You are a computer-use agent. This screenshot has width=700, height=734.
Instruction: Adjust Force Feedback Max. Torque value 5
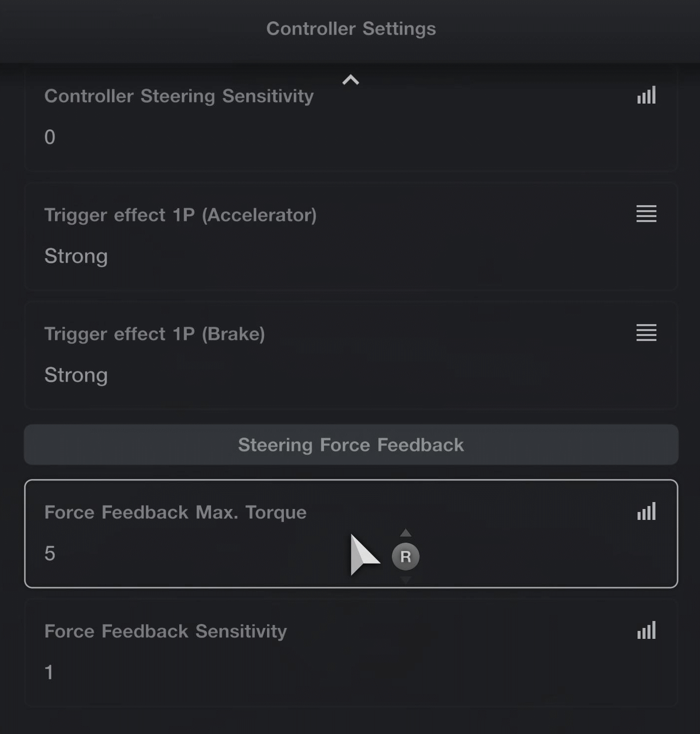(x=50, y=553)
